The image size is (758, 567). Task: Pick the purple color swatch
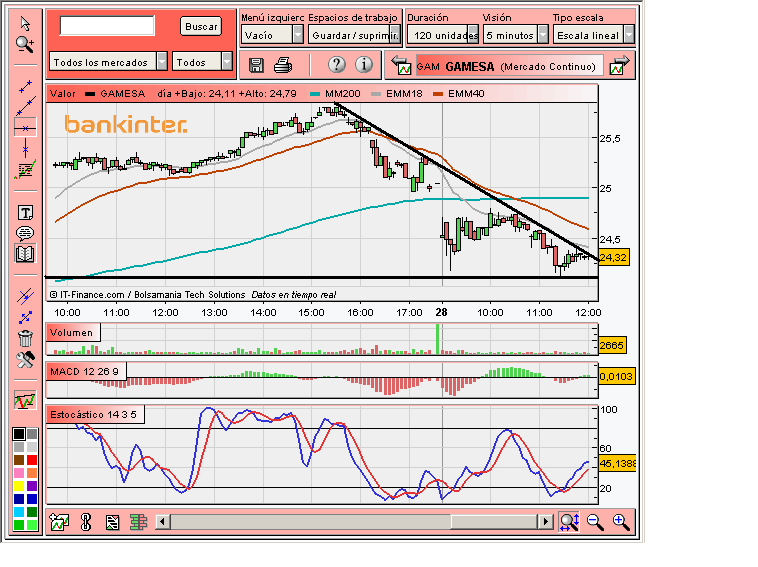pyautogui.click(x=32, y=485)
